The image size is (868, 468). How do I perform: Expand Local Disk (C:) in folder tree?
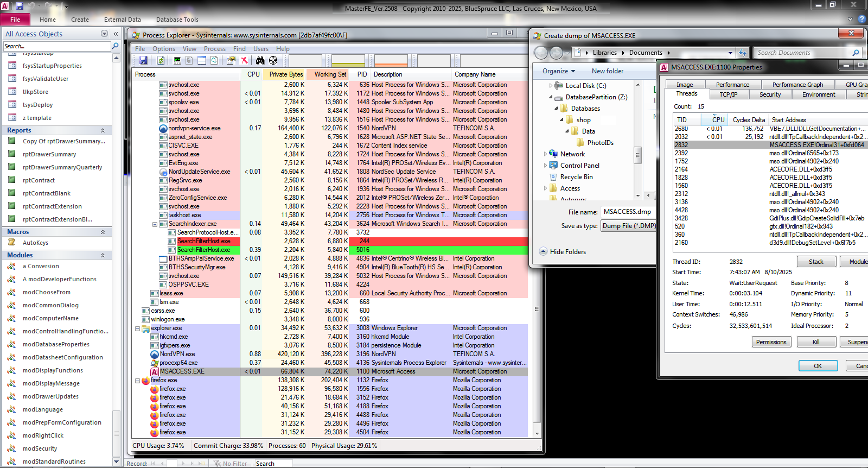(551, 85)
